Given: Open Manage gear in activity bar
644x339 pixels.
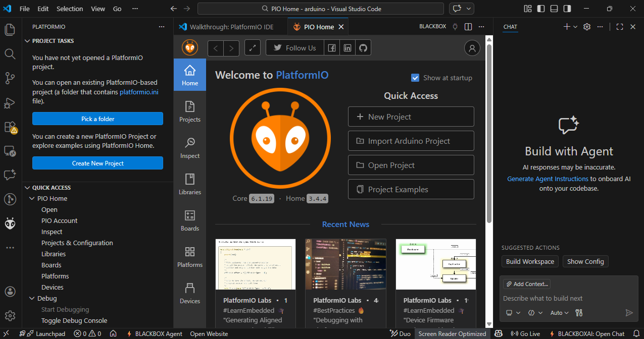Looking at the screenshot, I should [10, 316].
